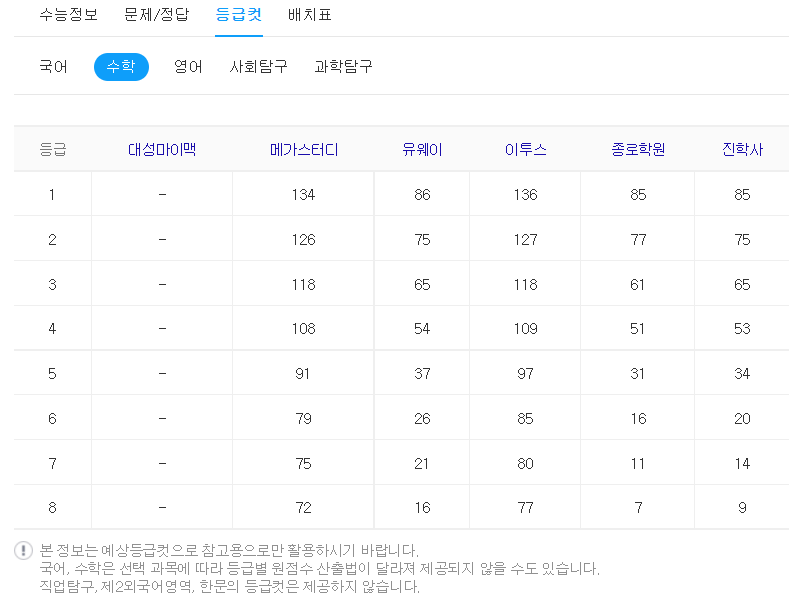Choose the 국어 subject filter
This screenshot has height=611, width=798.
(x=53, y=67)
